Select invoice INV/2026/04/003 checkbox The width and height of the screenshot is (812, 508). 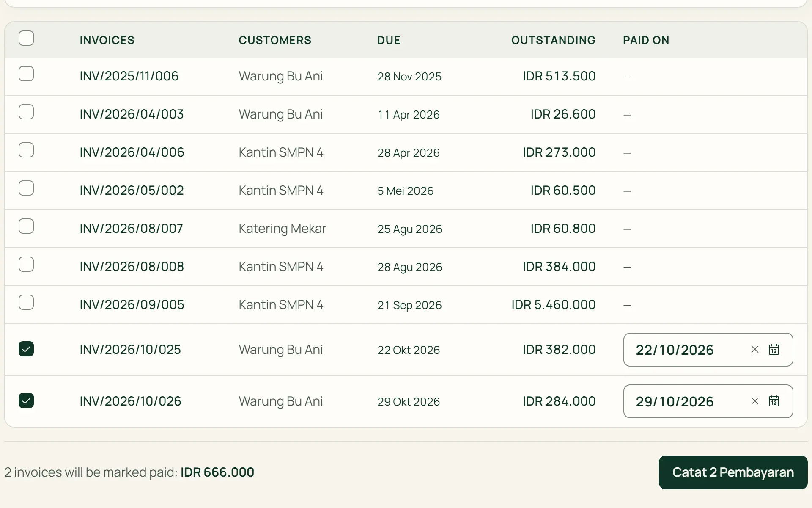pos(26,112)
